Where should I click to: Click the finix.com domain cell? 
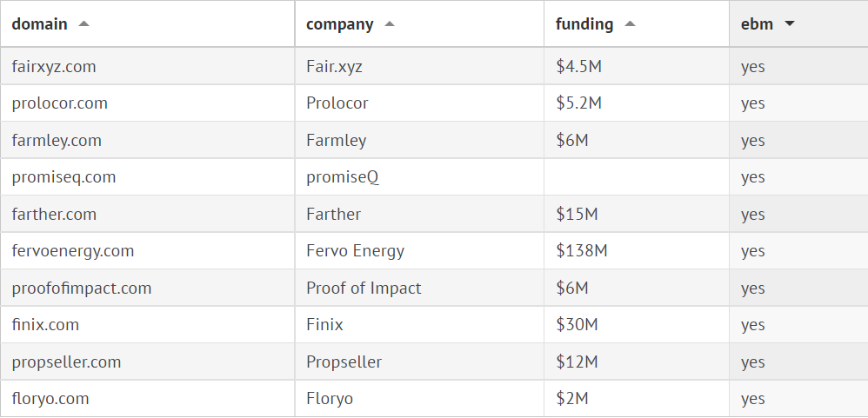45,325
